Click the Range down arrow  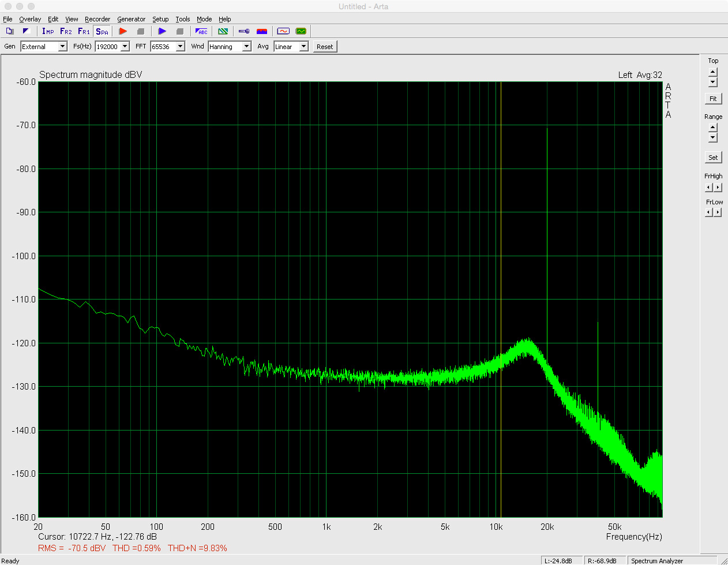[713, 137]
